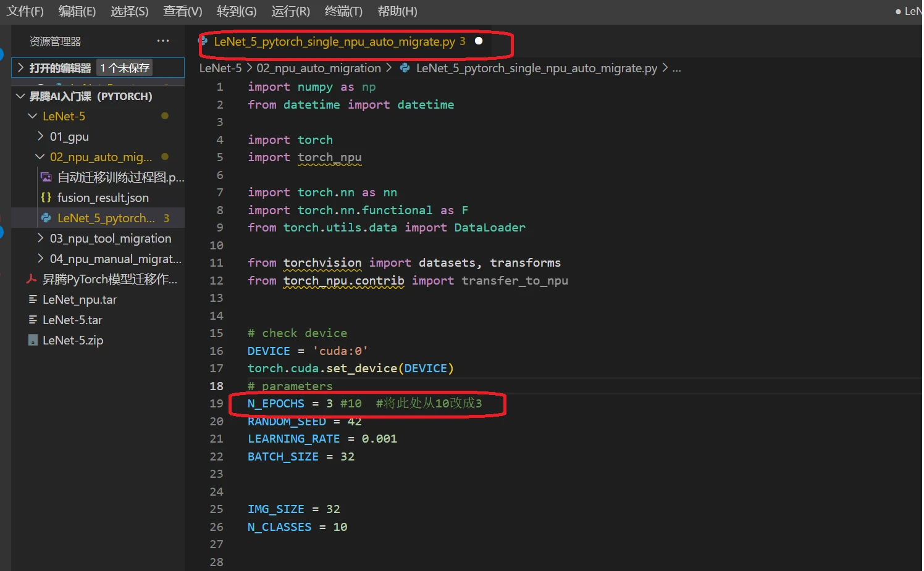This screenshot has height=571, width=924.
Task: Click on DataLoader in line 9
Action: 490,227
